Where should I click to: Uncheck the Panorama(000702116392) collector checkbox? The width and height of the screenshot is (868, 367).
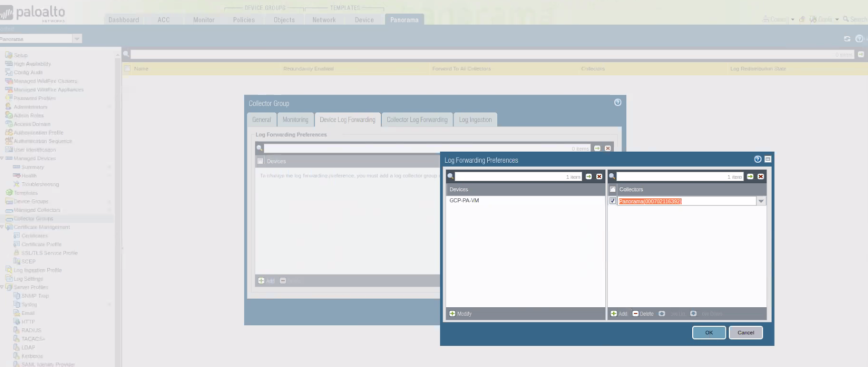612,201
